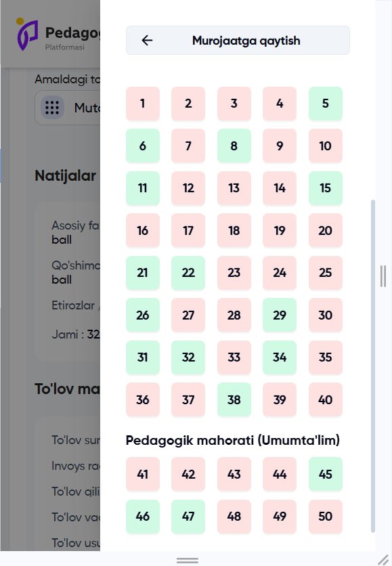Image resolution: width=392 pixels, height=566 pixels.
Task: Click the back arrow icon
Action: (146, 40)
